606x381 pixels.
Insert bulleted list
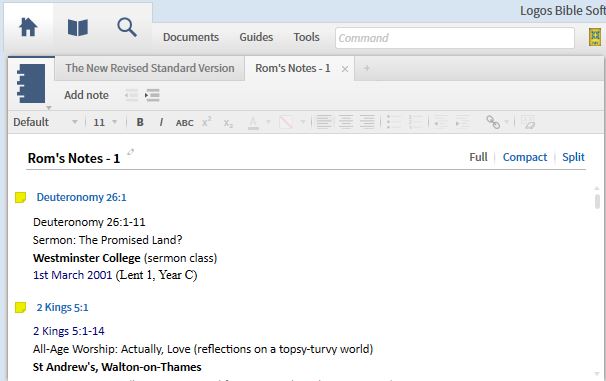pyautogui.click(x=394, y=122)
